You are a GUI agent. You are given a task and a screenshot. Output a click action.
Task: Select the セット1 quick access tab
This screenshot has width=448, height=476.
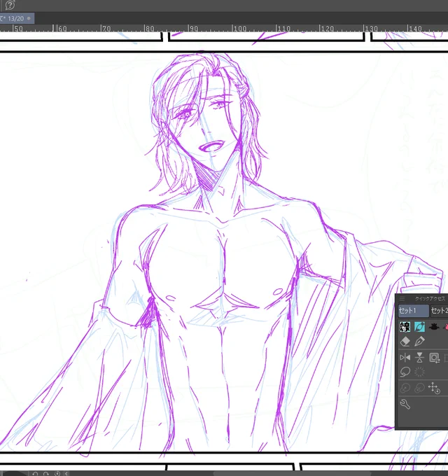point(414,311)
